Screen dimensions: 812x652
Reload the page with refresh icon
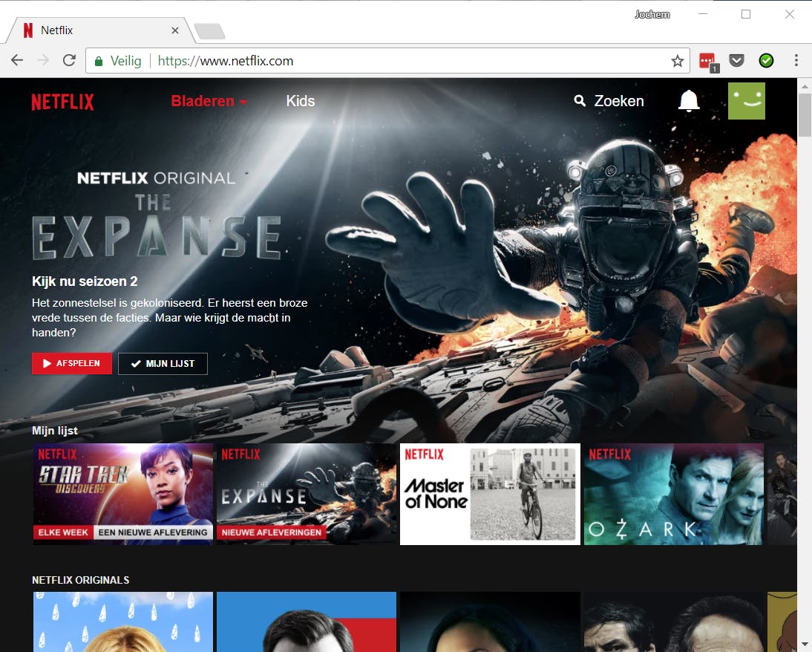pos(69,61)
